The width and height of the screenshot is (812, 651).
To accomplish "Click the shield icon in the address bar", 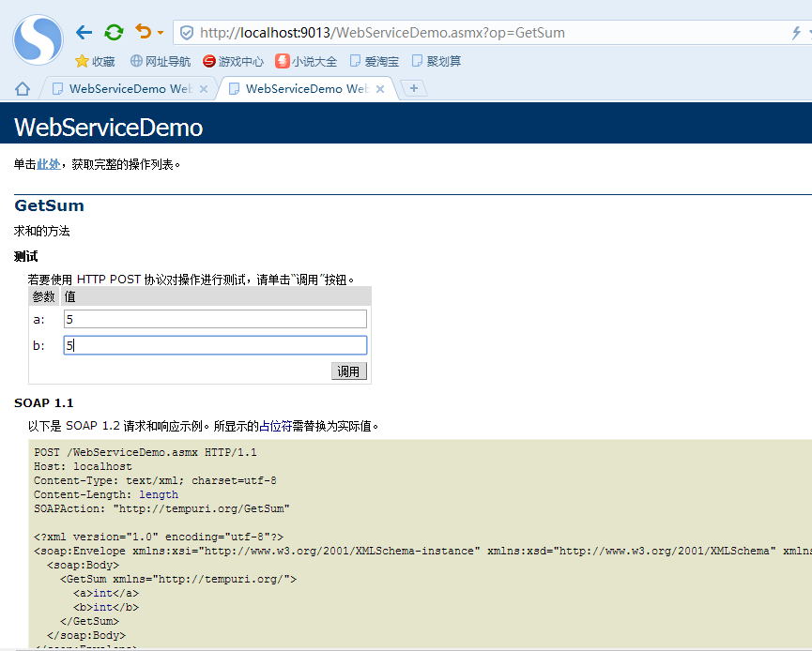I will (x=186, y=31).
